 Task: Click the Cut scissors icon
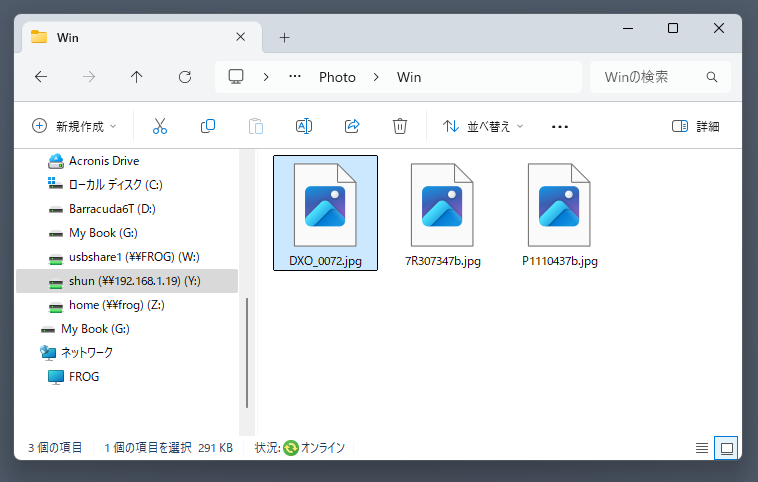point(160,126)
